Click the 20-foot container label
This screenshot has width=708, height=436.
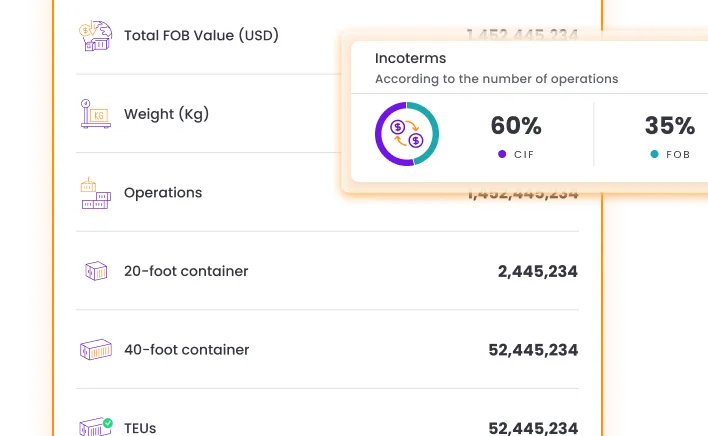(186, 271)
